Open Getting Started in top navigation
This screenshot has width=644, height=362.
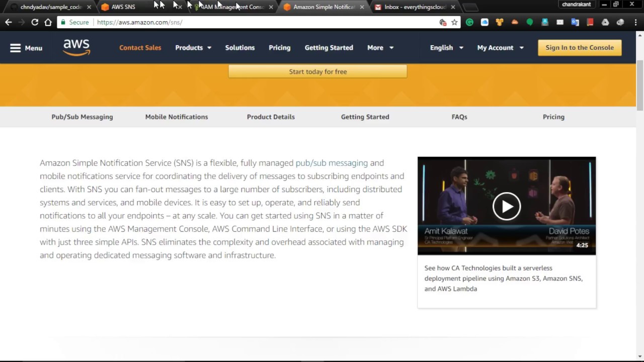(x=329, y=48)
